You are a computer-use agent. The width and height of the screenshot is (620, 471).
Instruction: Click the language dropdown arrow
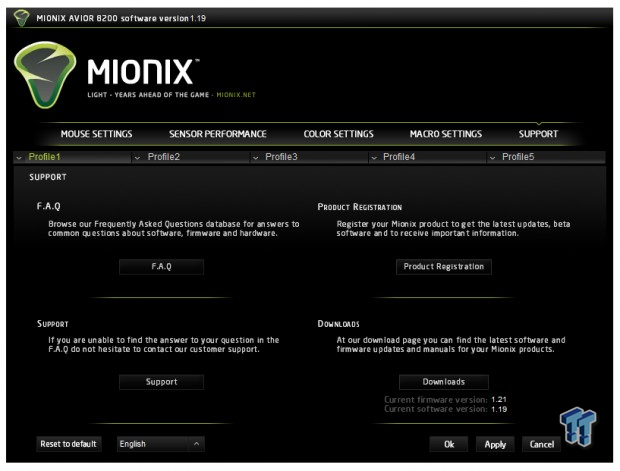(x=197, y=444)
